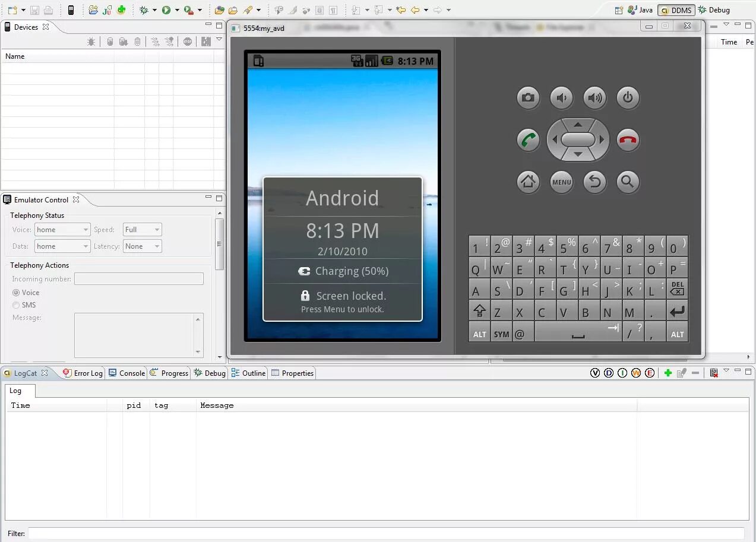
Task: Click the D-pad up arrow
Action: (x=578, y=124)
